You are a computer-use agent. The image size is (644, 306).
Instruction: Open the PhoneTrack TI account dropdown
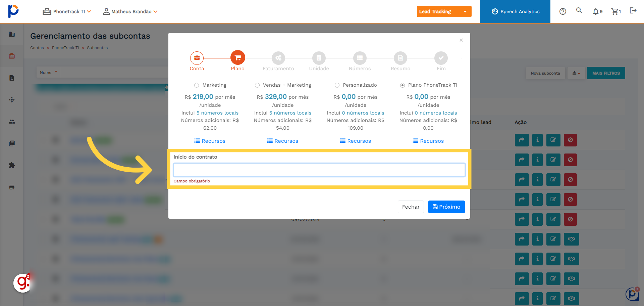coord(67,11)
